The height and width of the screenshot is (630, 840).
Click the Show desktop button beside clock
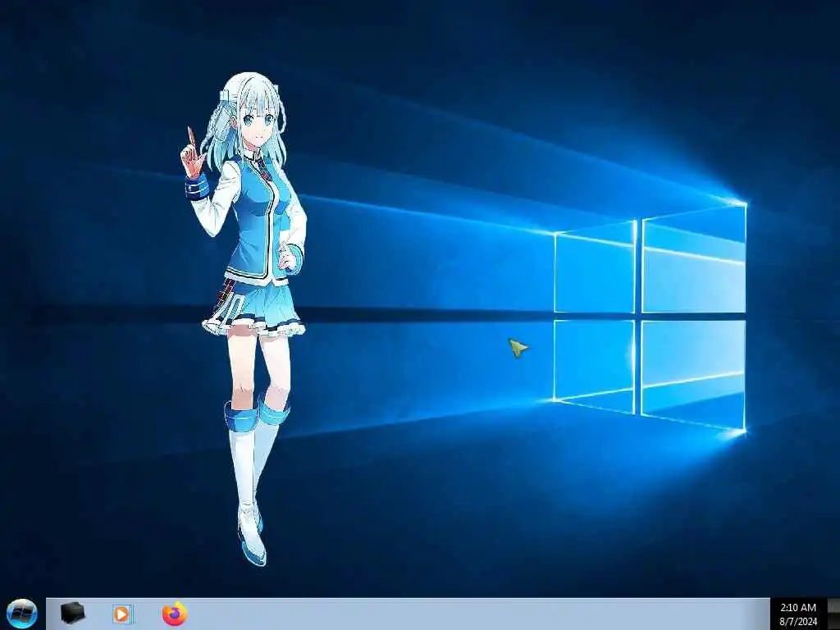tap(833, 614)
